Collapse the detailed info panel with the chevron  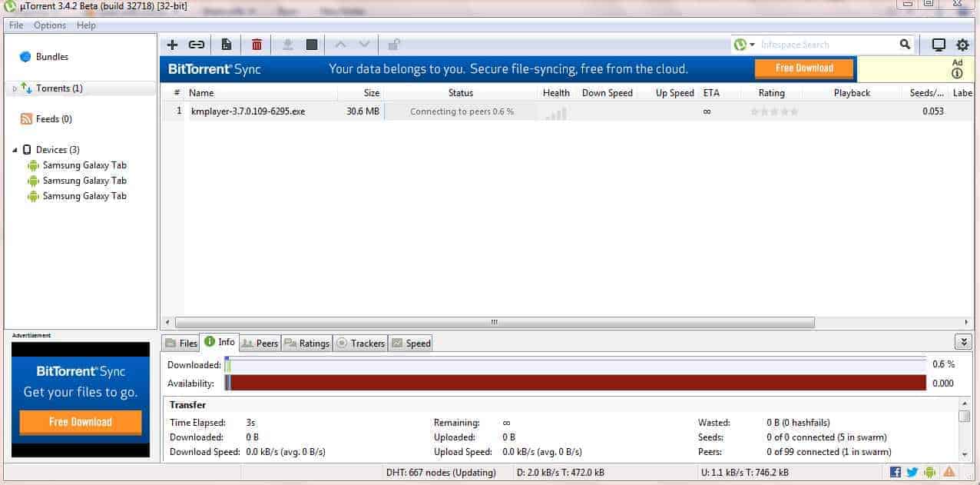pos(963,341)
